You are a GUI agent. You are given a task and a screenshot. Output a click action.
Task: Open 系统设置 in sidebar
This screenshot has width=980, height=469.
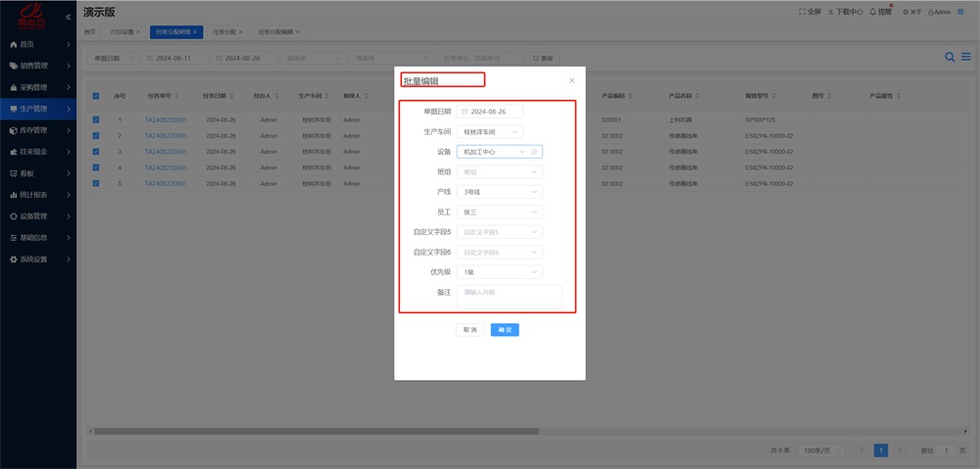(38, 259)
